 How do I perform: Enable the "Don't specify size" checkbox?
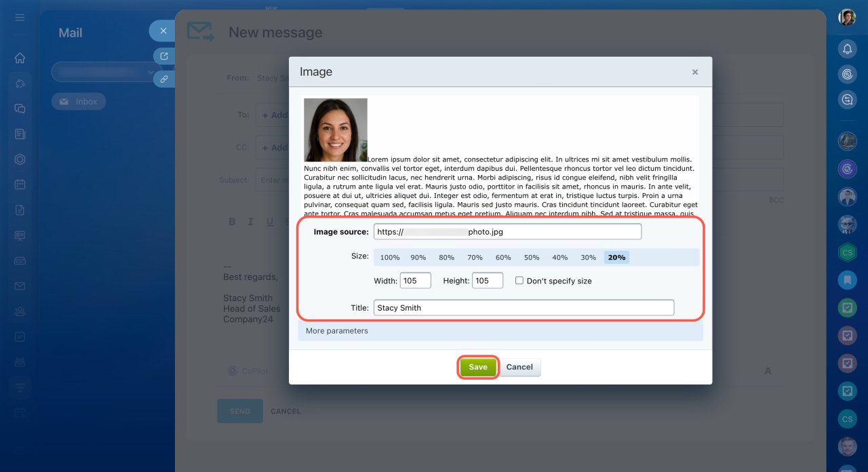click(519, 281)
